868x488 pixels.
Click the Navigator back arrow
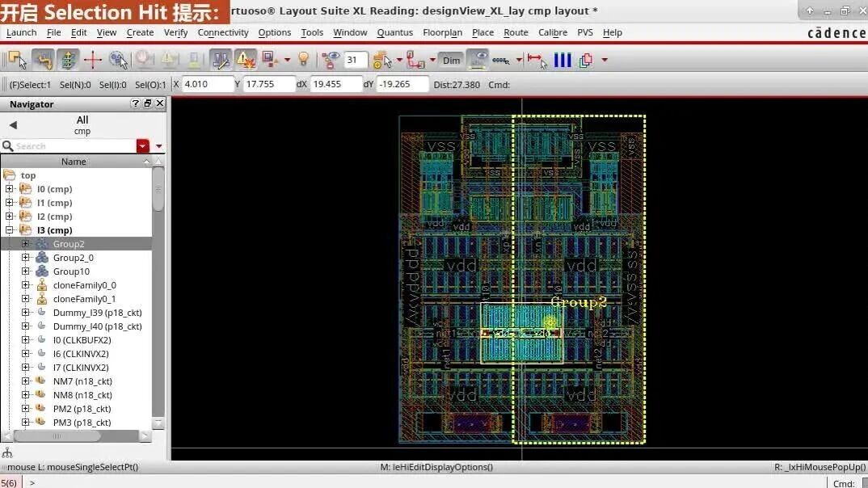[13, 125]
